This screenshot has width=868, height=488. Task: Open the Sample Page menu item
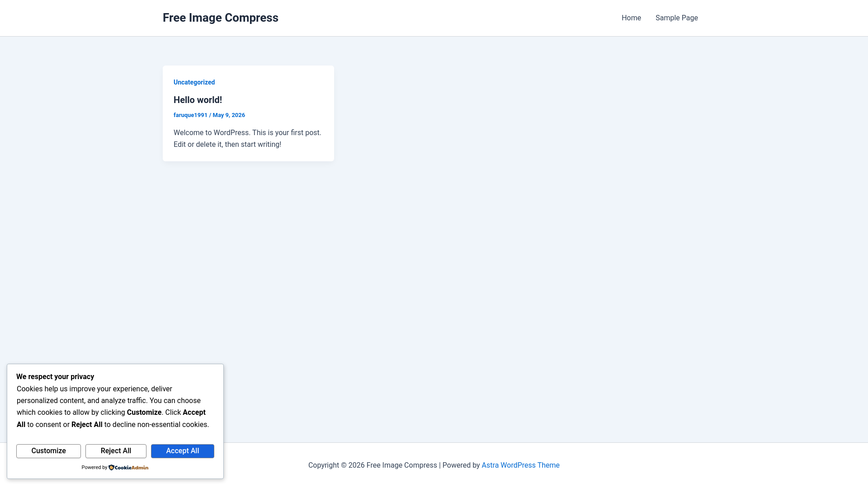[677, 18]
